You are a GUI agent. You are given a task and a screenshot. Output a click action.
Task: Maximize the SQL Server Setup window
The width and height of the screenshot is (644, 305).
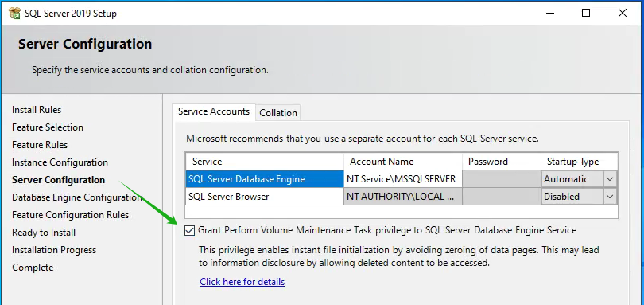point(586,13)
